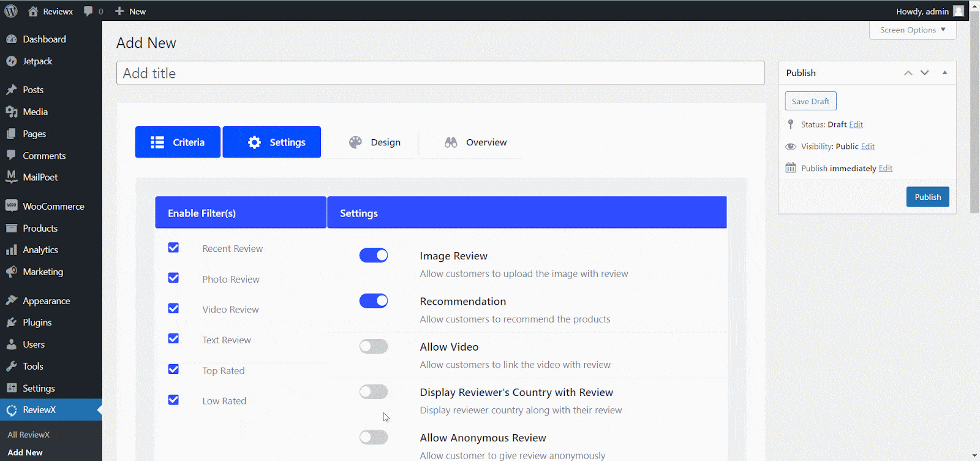Click the Overview binoculars icon

click(451, 142)
